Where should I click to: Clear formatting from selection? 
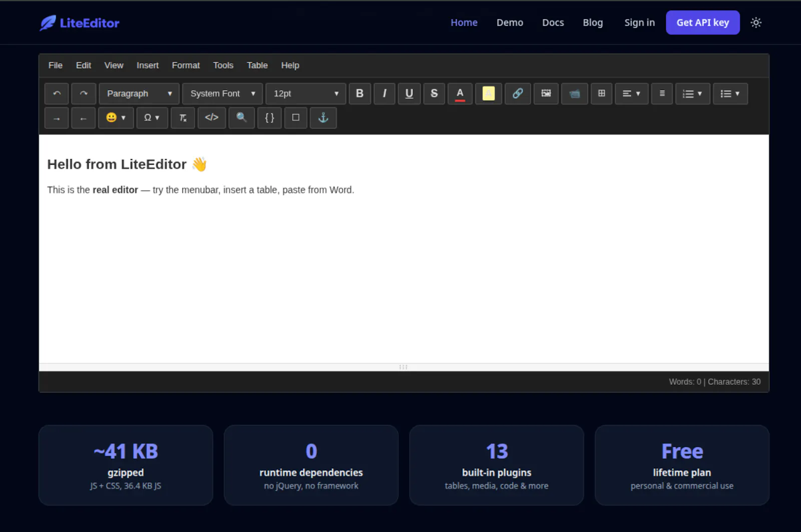click(183, 118)
